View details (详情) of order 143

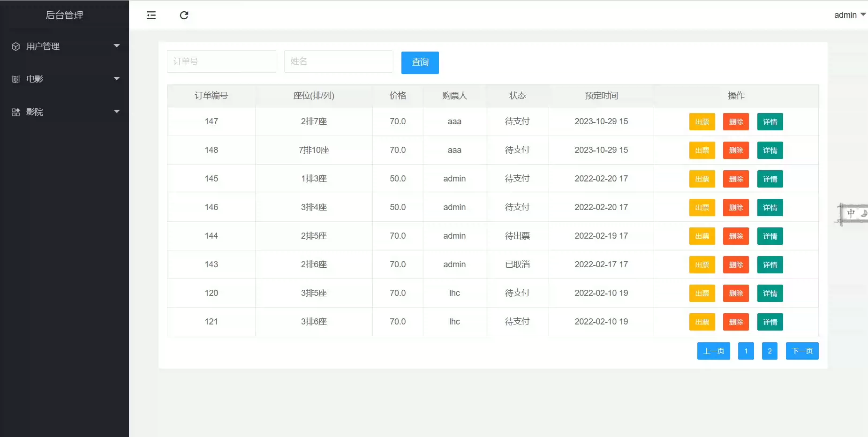[770, 265]
